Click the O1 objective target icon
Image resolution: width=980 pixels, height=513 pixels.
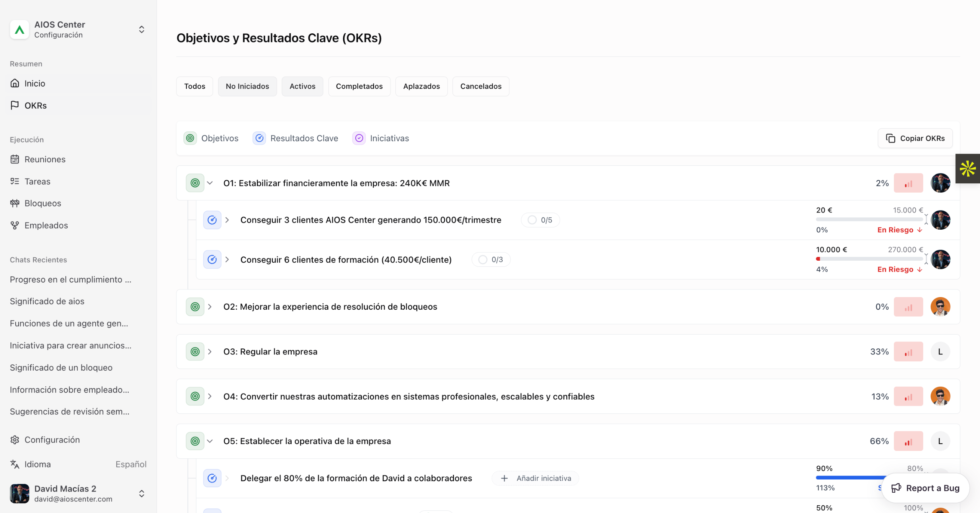[x=195, y=183]
